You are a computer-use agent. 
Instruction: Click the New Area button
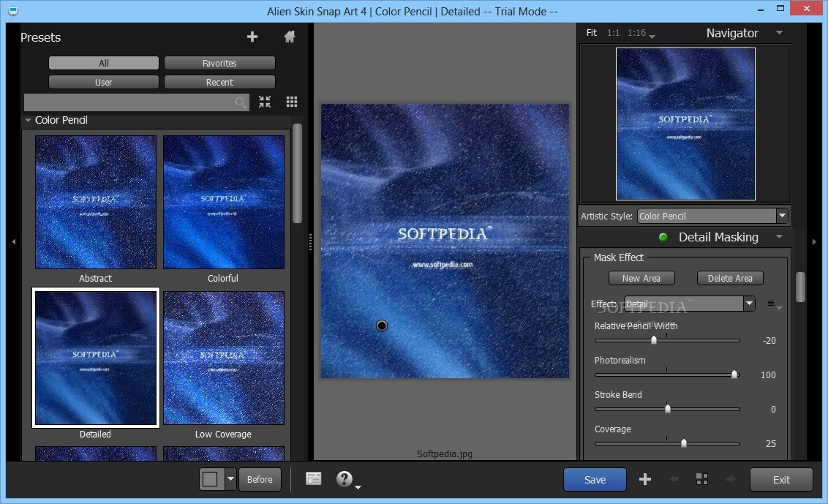[x=641, y=278]
